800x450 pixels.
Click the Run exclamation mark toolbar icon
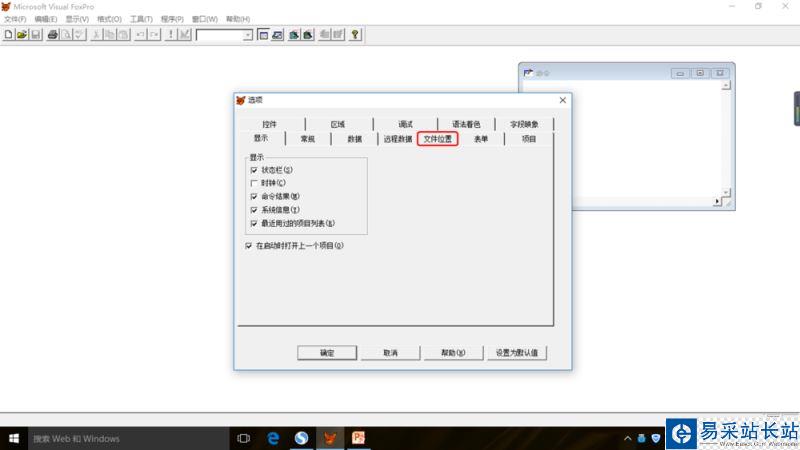click(x=171, y=35)
